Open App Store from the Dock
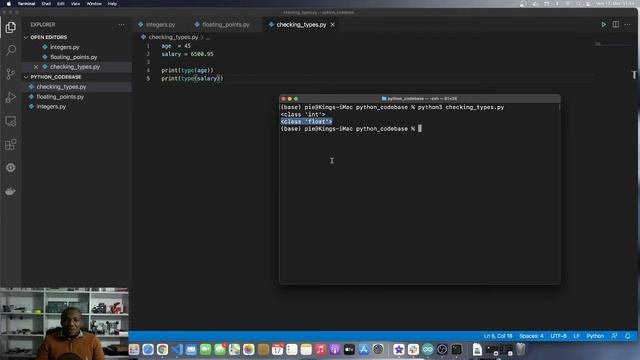Screen dimensions: 640x360 tap(363, 349)
